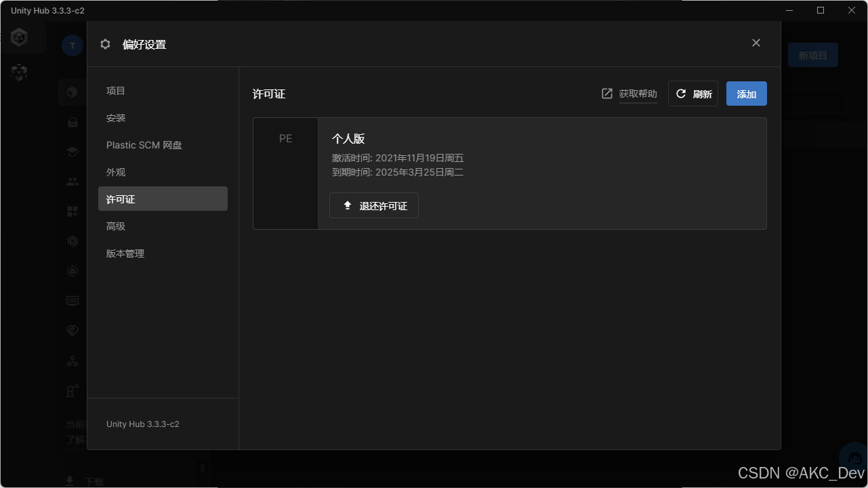Click the 许可证 heading in main panel

click(269, 94)
